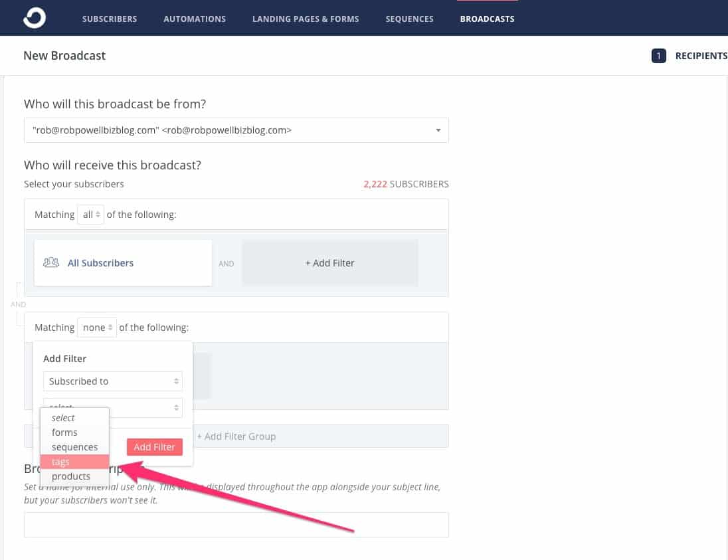Click the ConvertKit logo icon
The height and width of the screenshot is (560, 728).
click(35, 18)
